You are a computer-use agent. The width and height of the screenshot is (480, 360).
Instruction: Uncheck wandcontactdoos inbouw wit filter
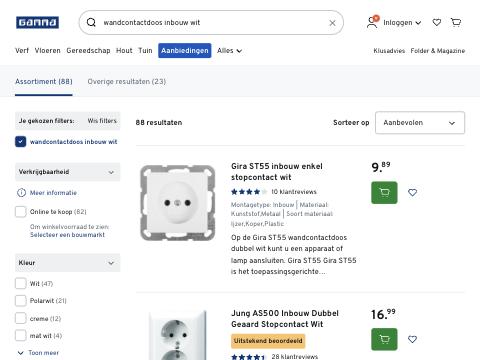[20, 142]
